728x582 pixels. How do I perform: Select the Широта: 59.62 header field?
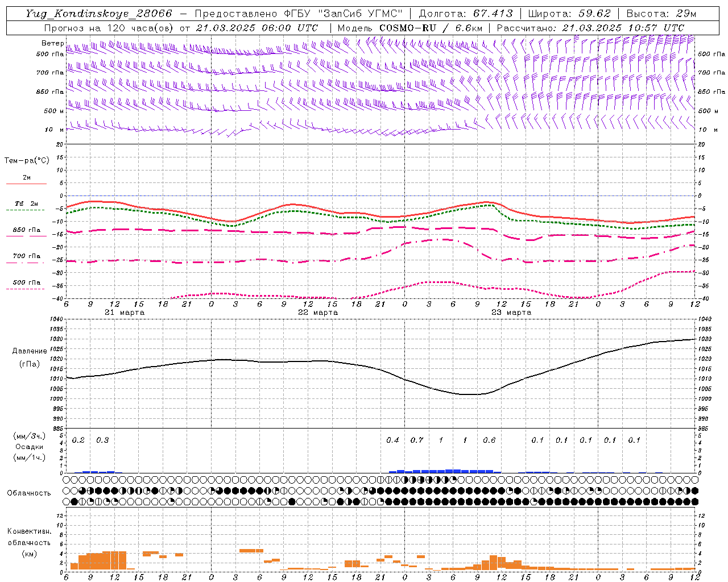[x=569, y=14]
